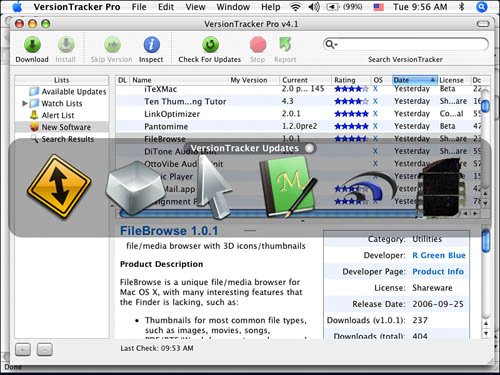Click the OS X mark in LinkOptimizer row
This screenshot has height=375, width=500.
click(x=375, y=114)
